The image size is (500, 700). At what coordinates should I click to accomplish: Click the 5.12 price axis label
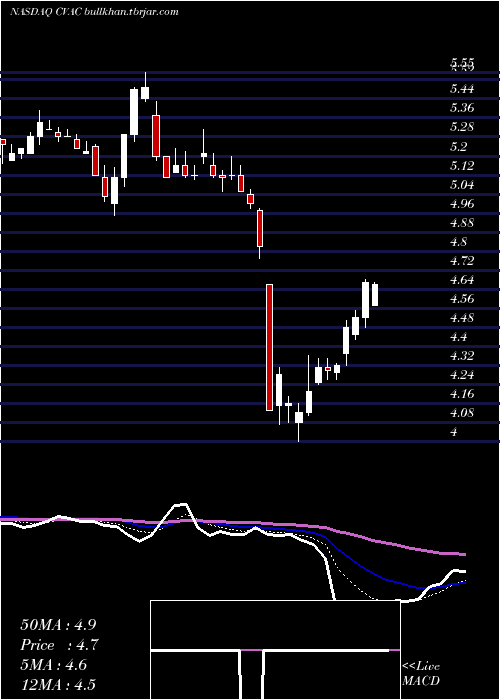click(462, 166)
